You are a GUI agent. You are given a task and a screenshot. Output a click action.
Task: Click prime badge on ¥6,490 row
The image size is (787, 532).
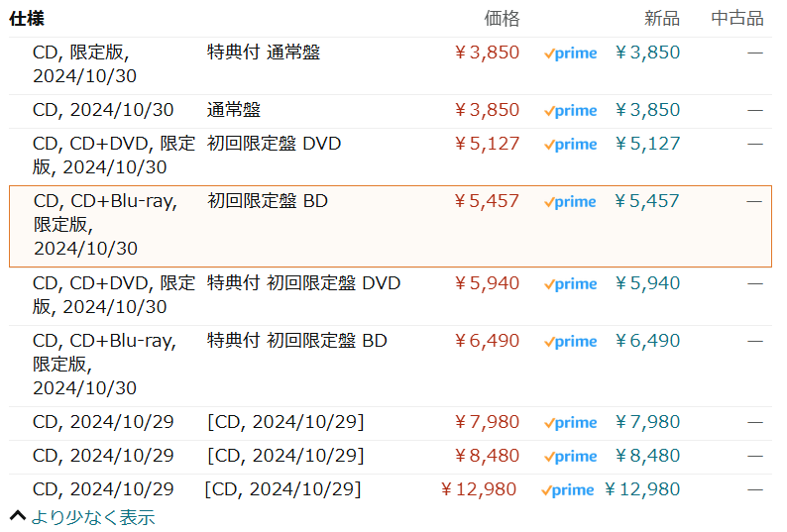[x=570, y=342]
